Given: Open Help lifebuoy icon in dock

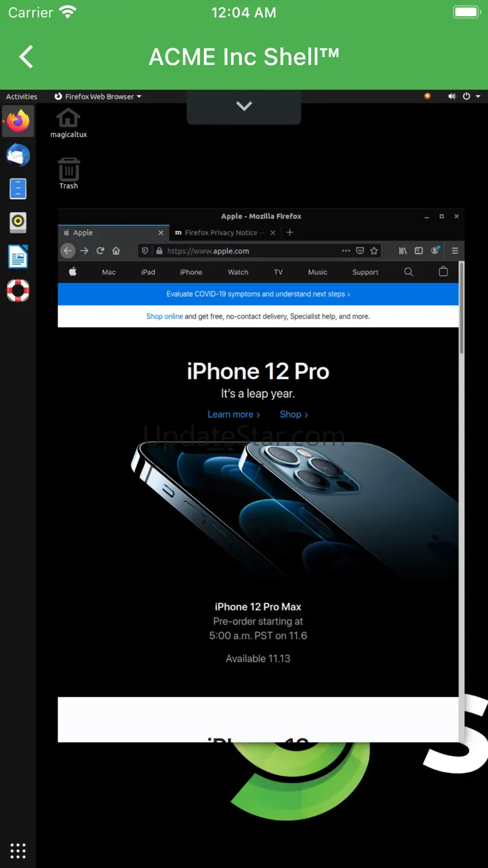Looking at the screenshot, I should (18, 290).
